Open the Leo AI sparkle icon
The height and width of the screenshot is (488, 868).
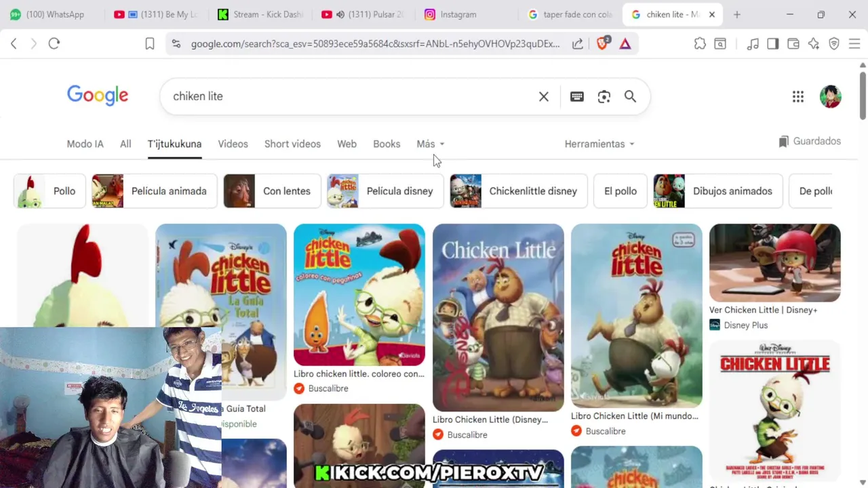pos(814,43)
